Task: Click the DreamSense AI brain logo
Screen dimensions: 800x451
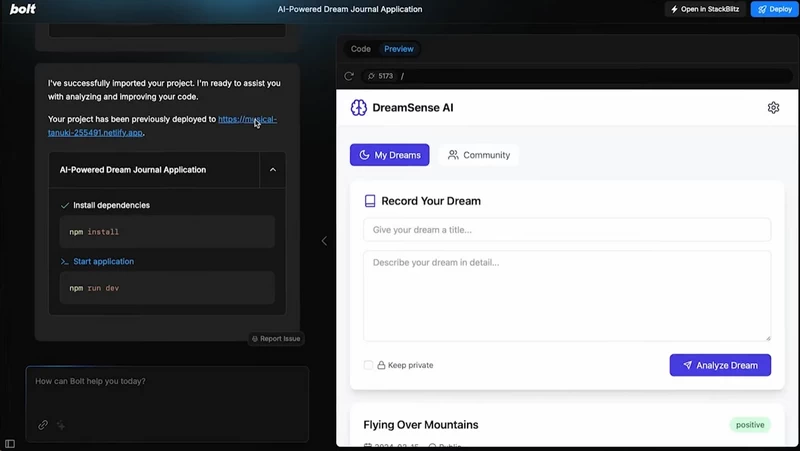Action: click(359, 108)
